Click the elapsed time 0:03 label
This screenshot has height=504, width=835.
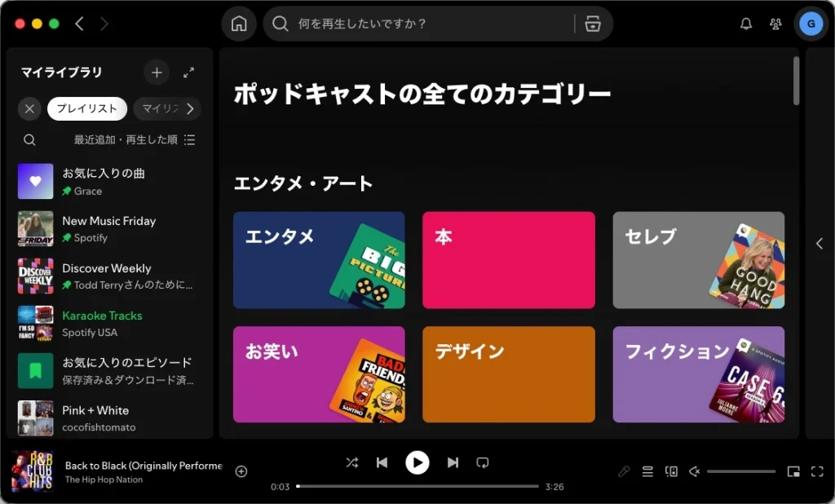click(x=281, y=486)
